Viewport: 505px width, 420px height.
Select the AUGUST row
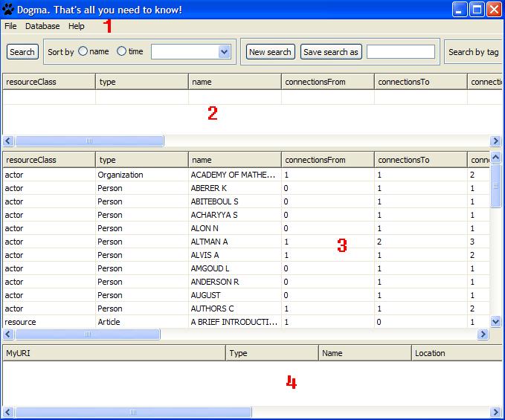246,295
